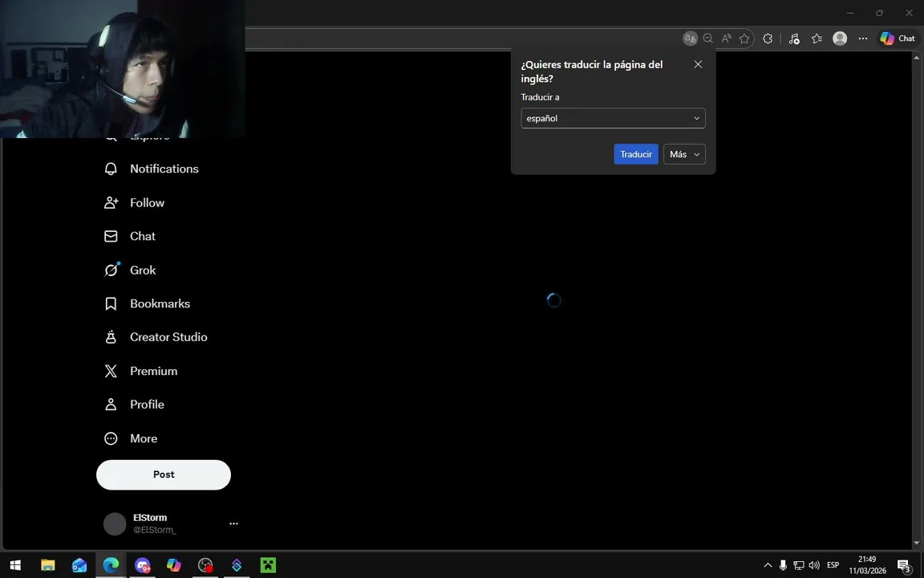Screen dimensions: 924x578
Task: Open Minecraft from the taskbar
Action: (268, 565)
